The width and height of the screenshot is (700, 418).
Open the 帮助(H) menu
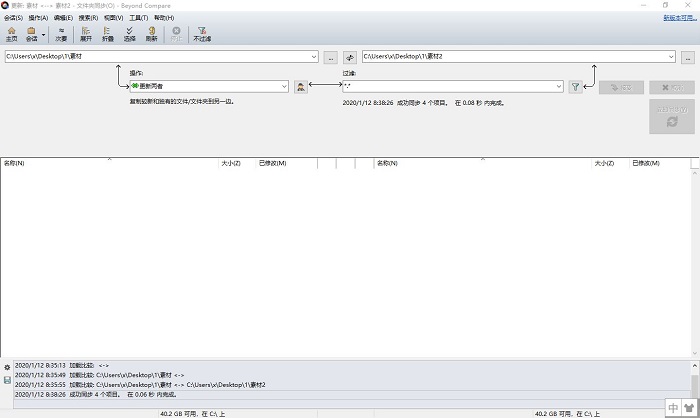click(164, 18)
